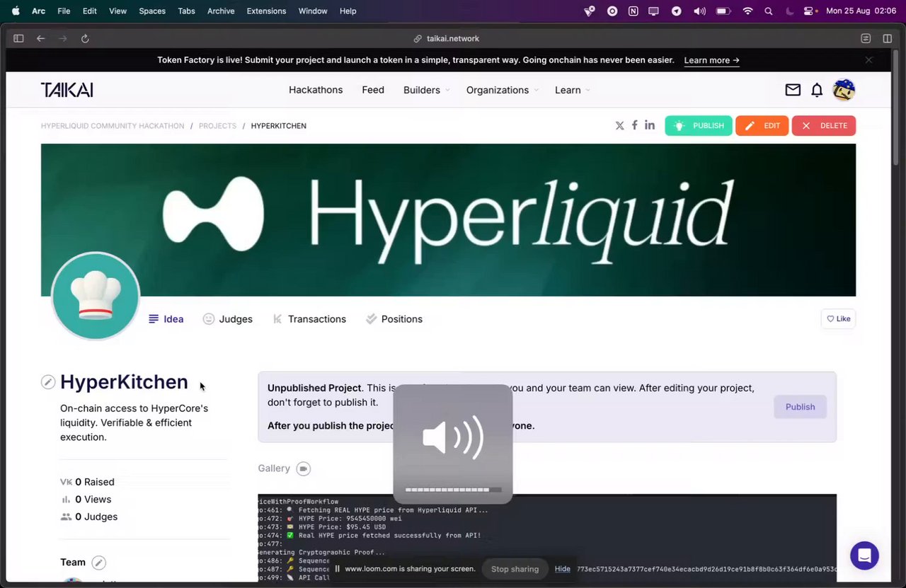Reload the page with the refresh icon
906x588 pixels.
pos(85,38)
